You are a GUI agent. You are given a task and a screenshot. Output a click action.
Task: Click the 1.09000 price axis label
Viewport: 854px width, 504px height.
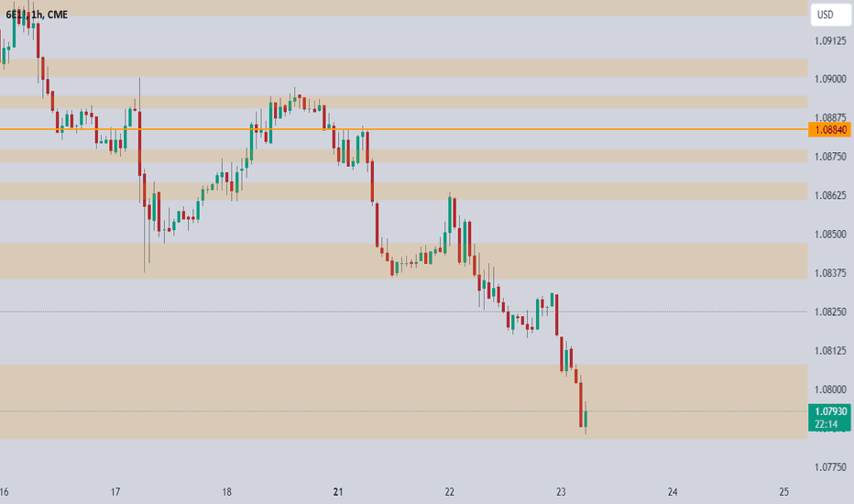click(830, 79)
